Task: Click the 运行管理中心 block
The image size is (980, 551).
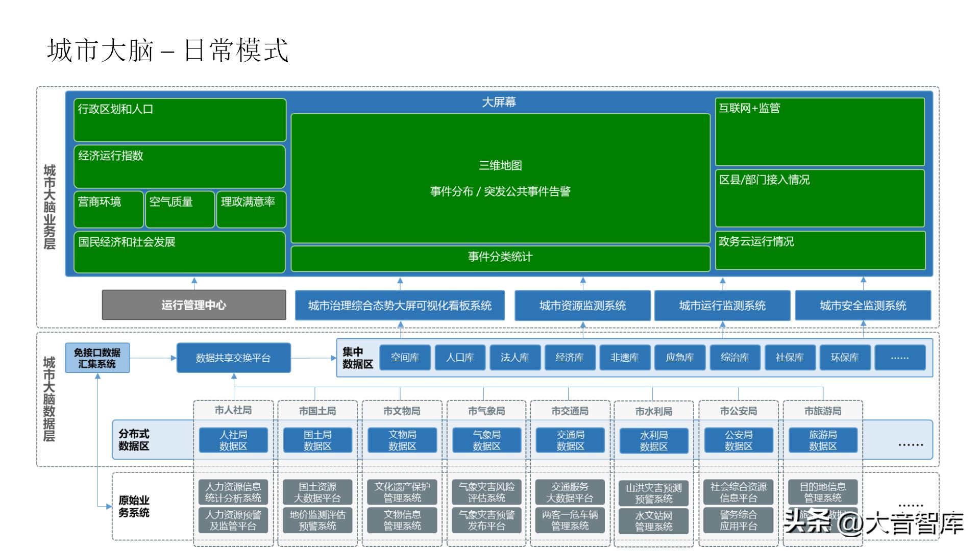Action: pos(194,306)
